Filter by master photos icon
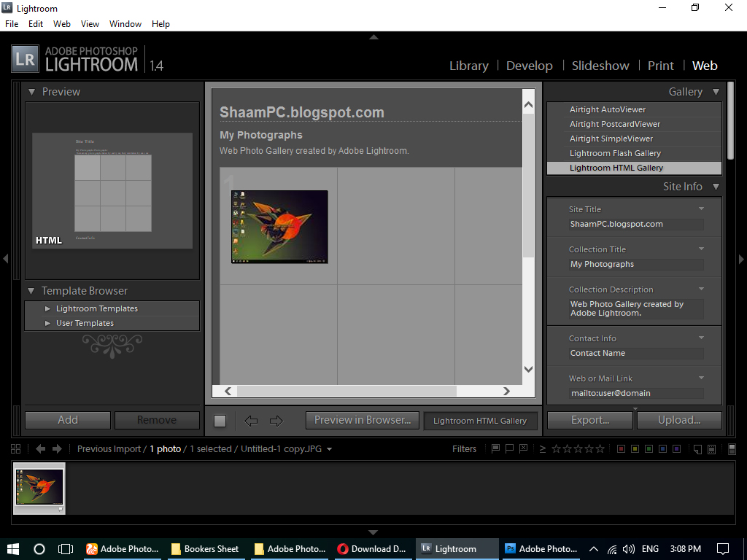Image resolution: width=747 pixels, height=560 pixels. [x=697, y=449]
